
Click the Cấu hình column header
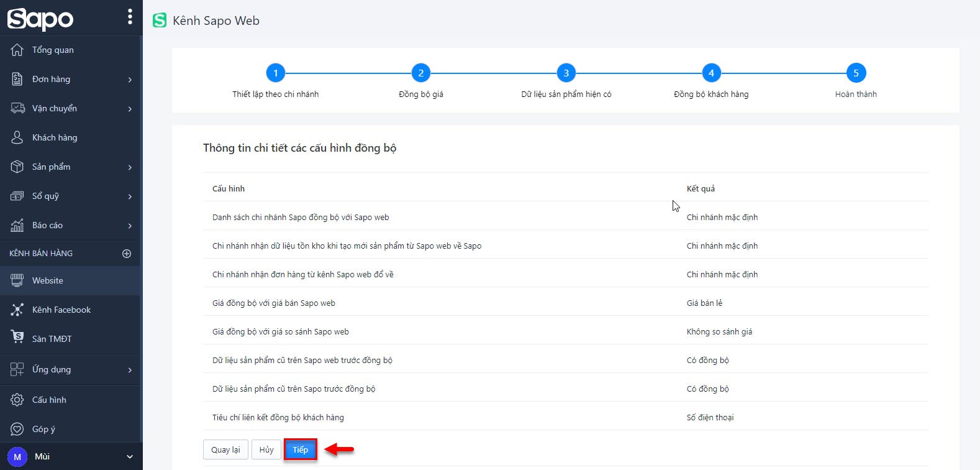click(x=229, y=188)
